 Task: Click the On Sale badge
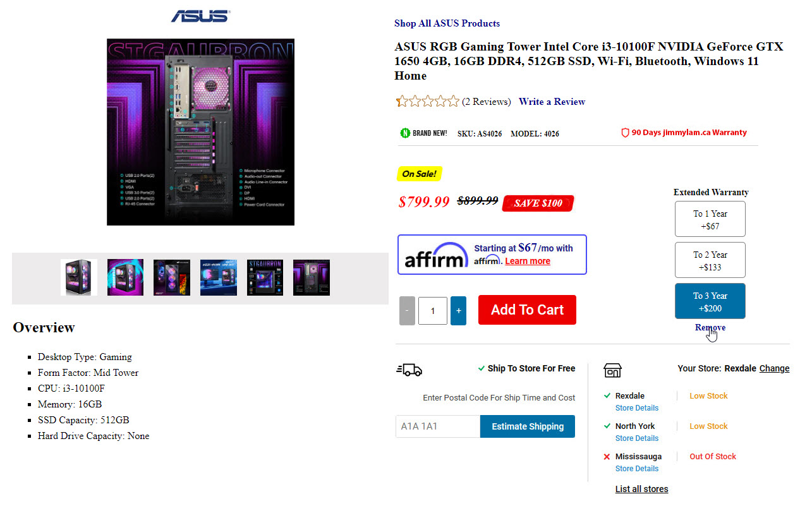click(x=419, y=174)
